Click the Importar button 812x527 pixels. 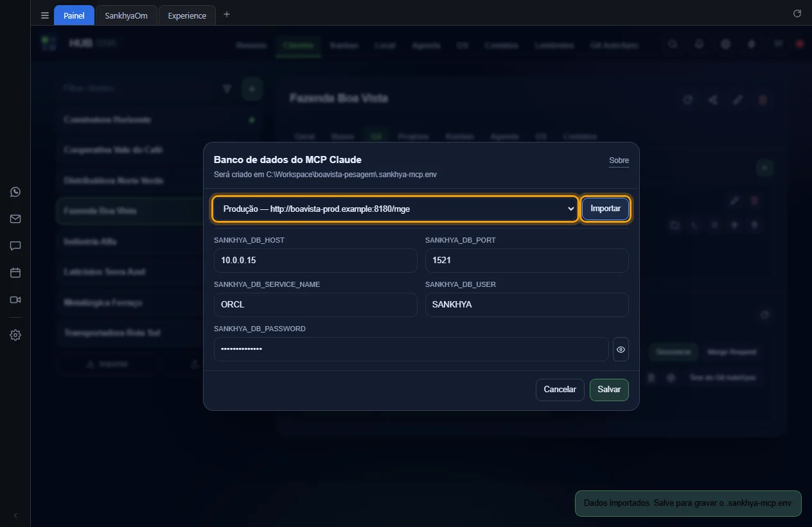[x=606, y=209]
